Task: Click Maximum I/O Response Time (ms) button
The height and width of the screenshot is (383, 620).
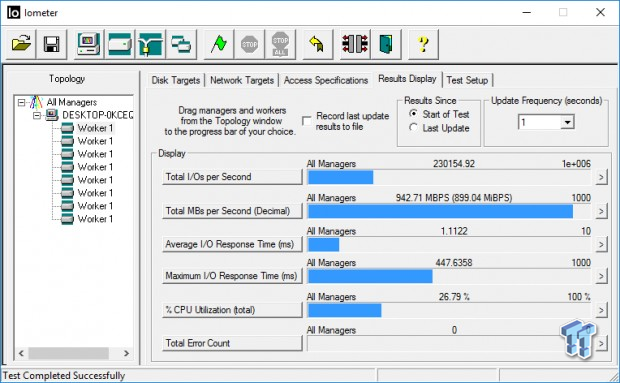Action: coord(232,275)
